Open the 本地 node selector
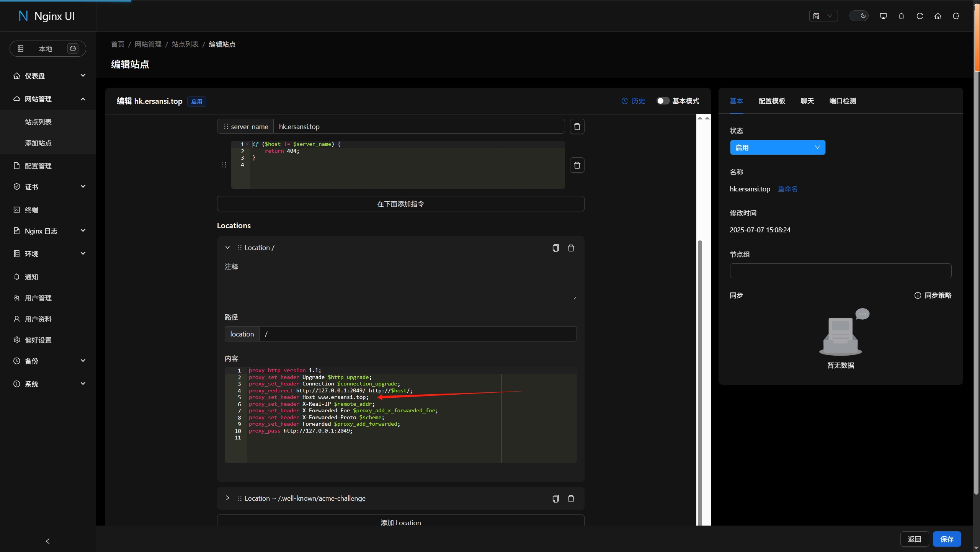The height and width of the screenshot is (552, 980). coord(47,49)
